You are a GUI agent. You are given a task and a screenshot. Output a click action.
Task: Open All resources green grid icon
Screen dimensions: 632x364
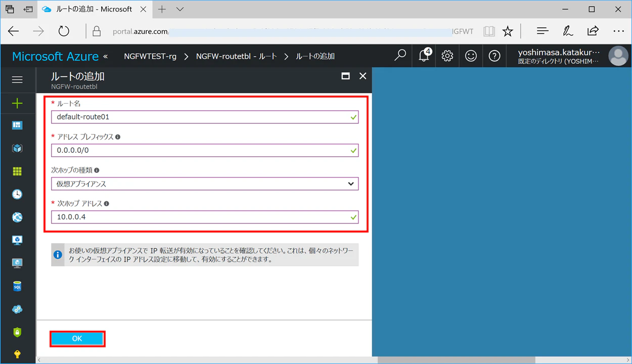coord(17,171)
